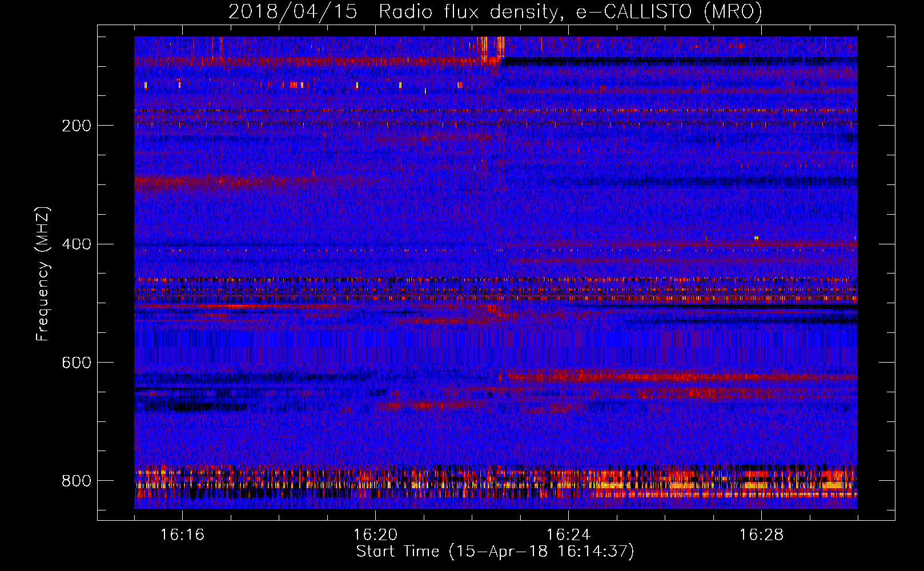This screenshot has width=924, height=571.
Task: Click the 16:28 time tick label
Action: (761, 534)
